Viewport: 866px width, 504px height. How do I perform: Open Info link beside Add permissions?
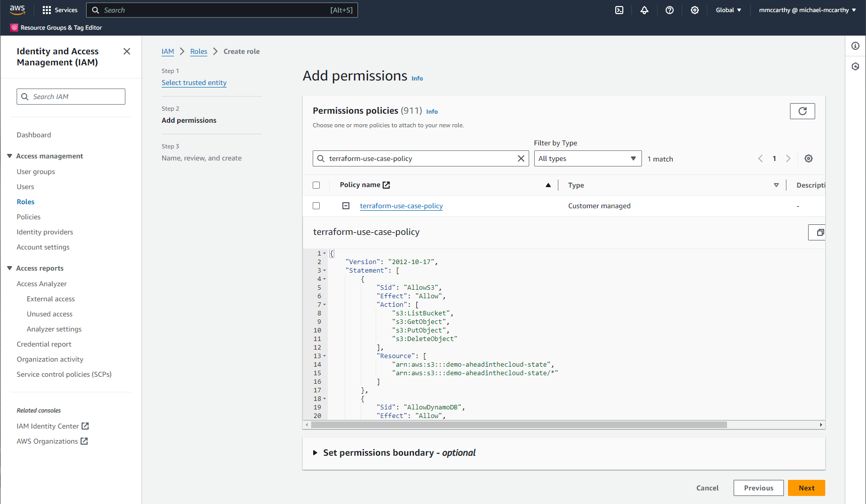point(417,78)
